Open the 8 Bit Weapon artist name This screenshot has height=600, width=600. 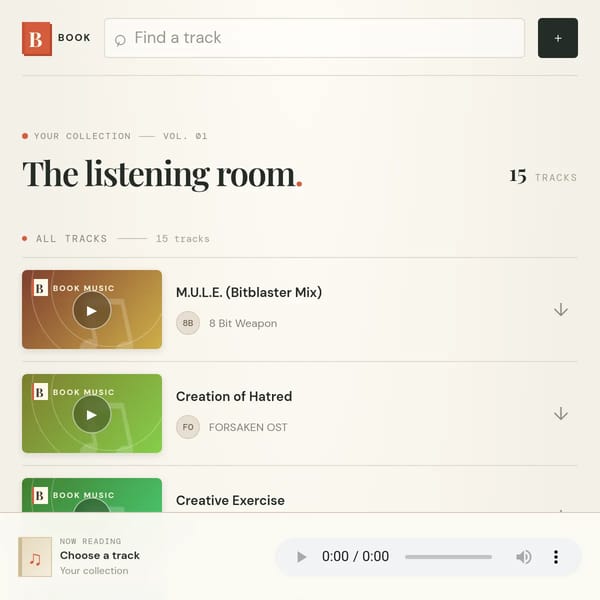(x=243, y=323)
